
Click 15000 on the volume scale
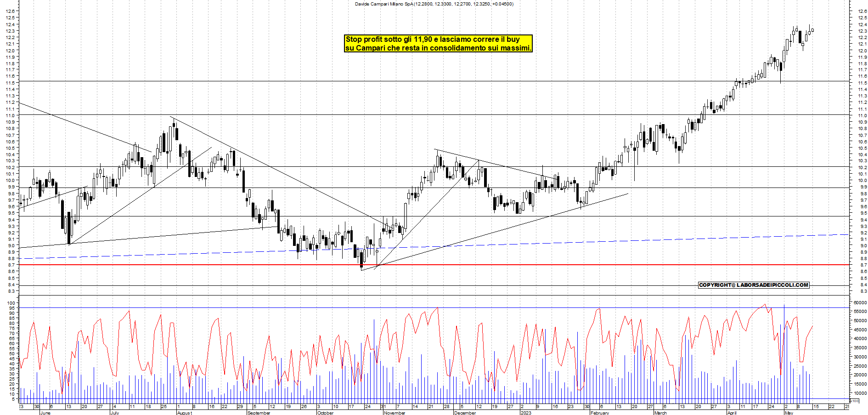(x=860, y=384)
